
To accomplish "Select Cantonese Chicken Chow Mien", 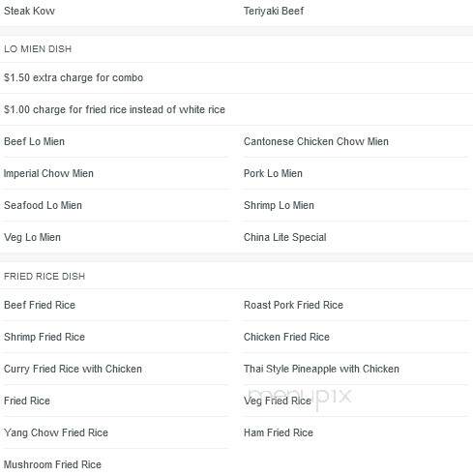I will click(316, 141).
